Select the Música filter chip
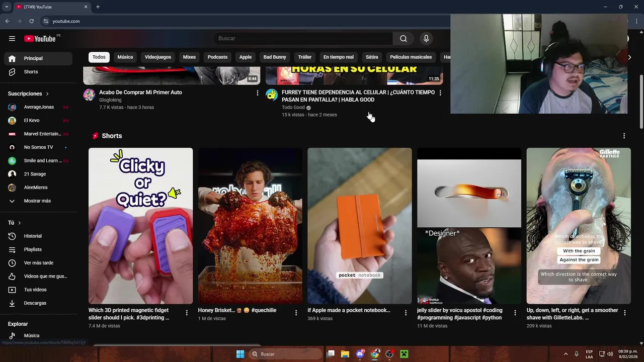 125,57
